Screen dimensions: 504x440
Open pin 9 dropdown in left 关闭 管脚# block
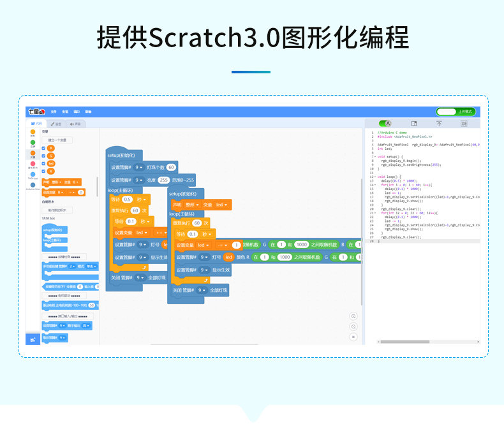pos(140,277)
